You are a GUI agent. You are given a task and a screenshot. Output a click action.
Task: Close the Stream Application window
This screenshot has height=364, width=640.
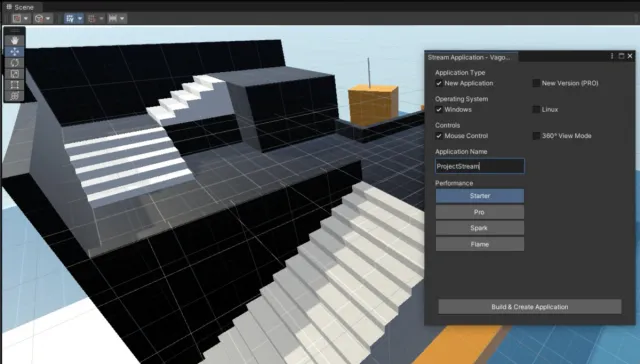point(630,56)
